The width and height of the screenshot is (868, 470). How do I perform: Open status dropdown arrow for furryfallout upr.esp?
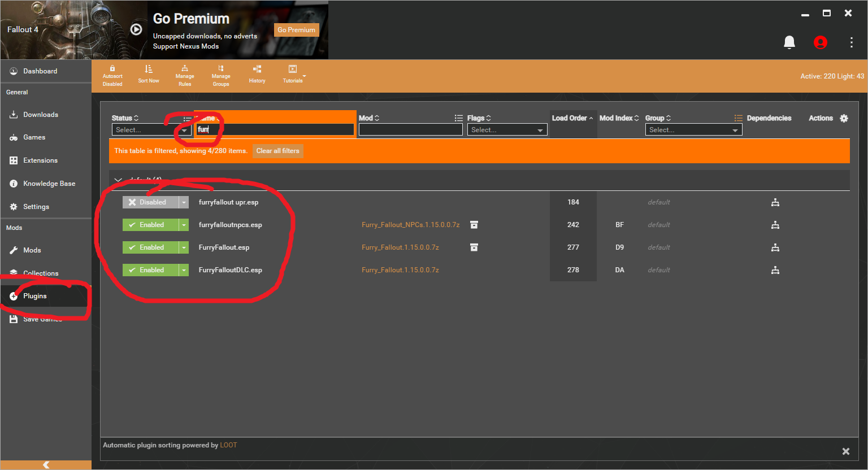(184, 202)
